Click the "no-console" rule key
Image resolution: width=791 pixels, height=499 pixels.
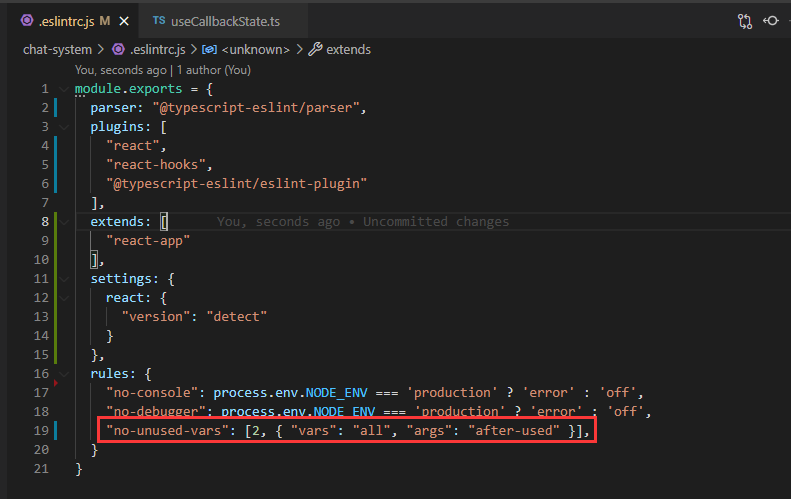[152, 393]
